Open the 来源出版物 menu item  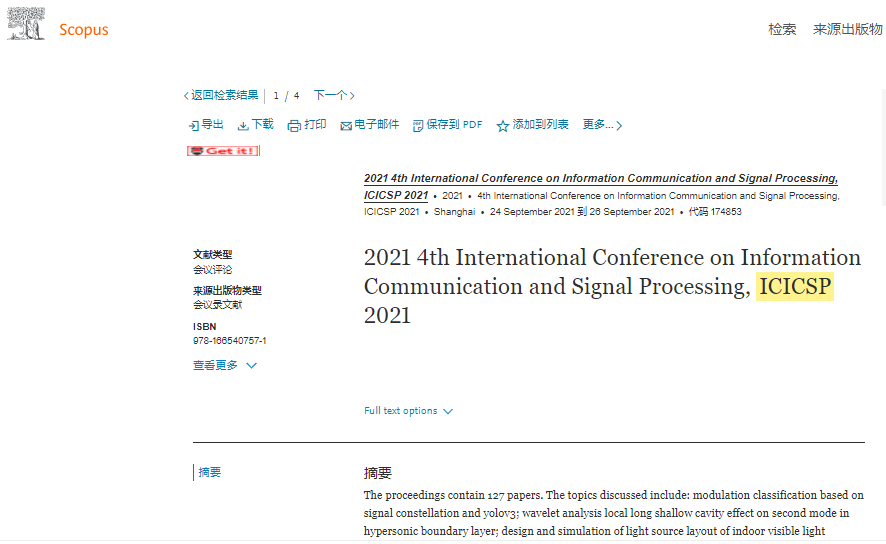(x=848, y=29)
